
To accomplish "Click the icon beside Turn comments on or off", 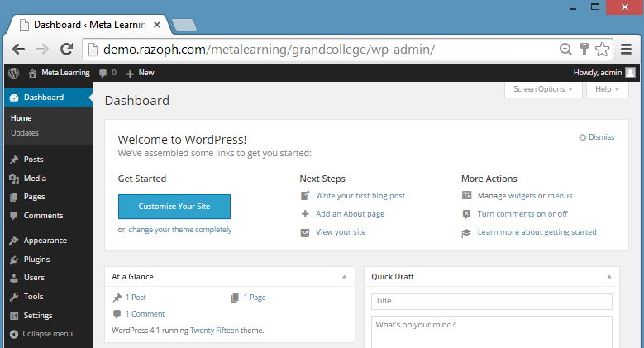I will tap(466, 214).
